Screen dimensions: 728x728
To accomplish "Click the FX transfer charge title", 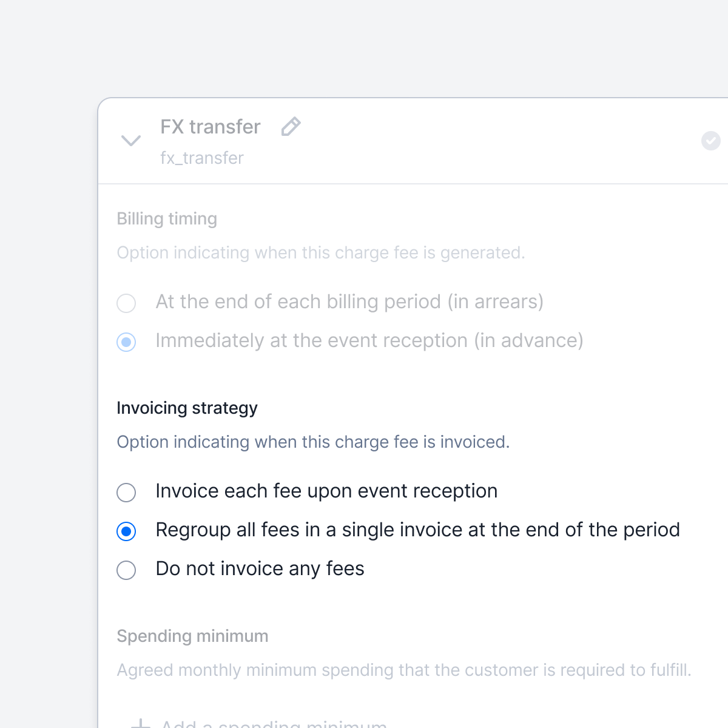I will pos(211,127).
